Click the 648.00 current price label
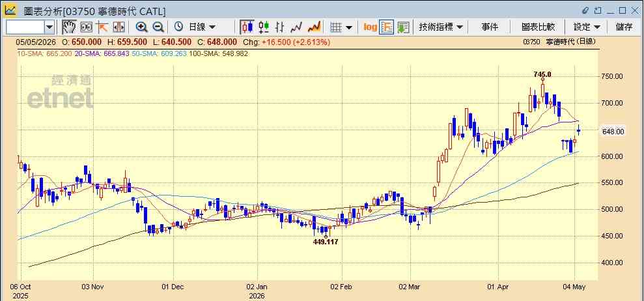The image size is (644, 301). (x=613, y=132)
